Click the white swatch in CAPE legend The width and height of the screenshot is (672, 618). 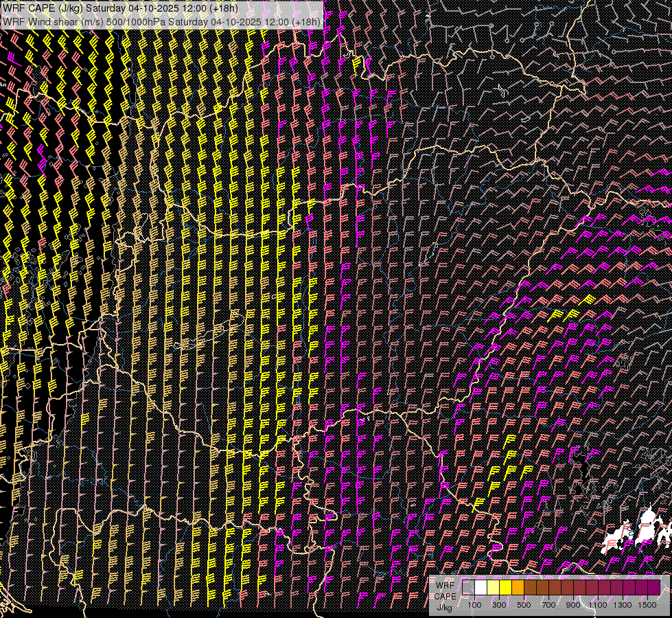click(x=481, y=587)
